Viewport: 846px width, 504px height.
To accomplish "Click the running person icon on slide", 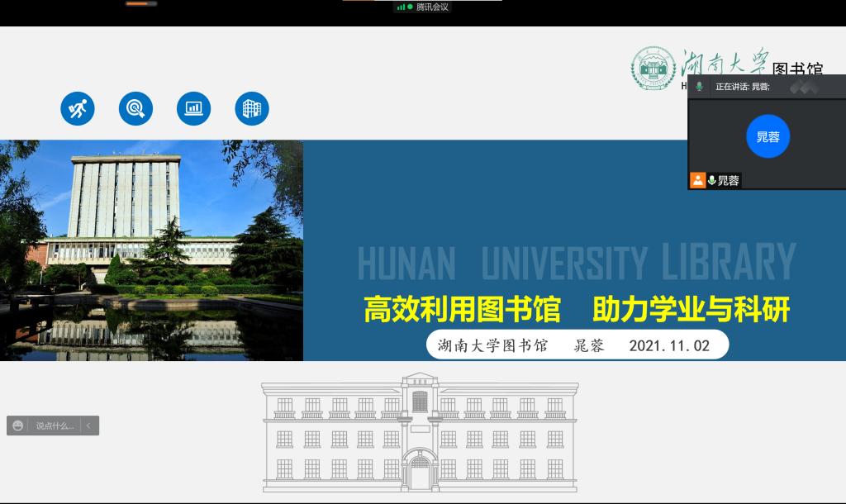I will [78, 108].
